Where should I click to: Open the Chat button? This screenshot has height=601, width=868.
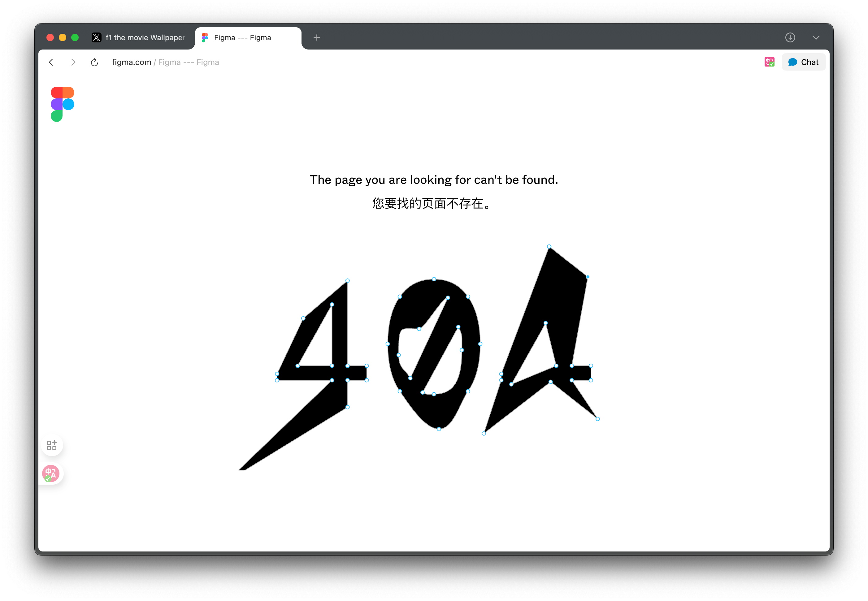(803, 62)
